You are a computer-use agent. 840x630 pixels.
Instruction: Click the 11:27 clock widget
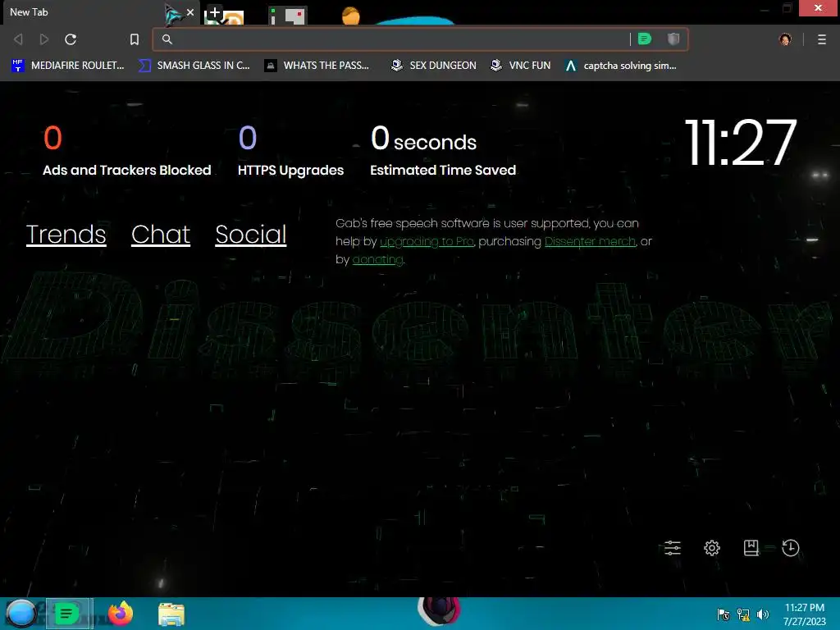coord(741,143)
